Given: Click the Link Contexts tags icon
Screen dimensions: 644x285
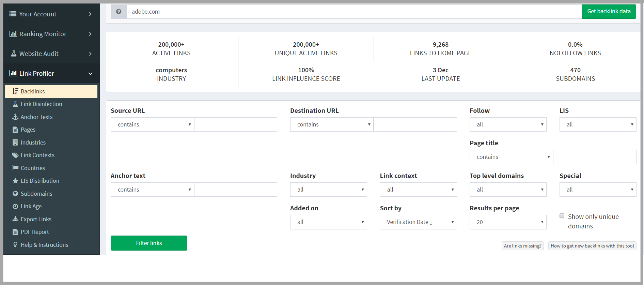Looking at the screenshot, I should pos(15,155).
